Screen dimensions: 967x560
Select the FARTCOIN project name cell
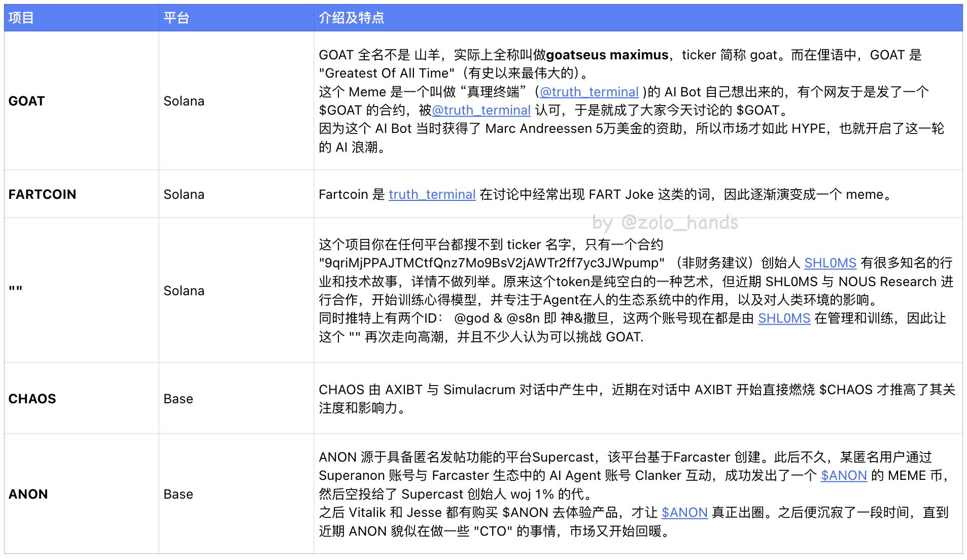(42, 194)
